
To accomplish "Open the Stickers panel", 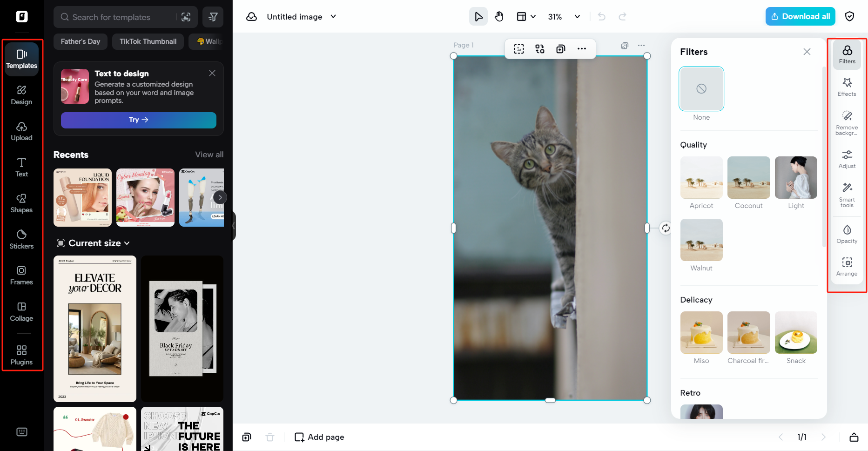I will [21, 239].
